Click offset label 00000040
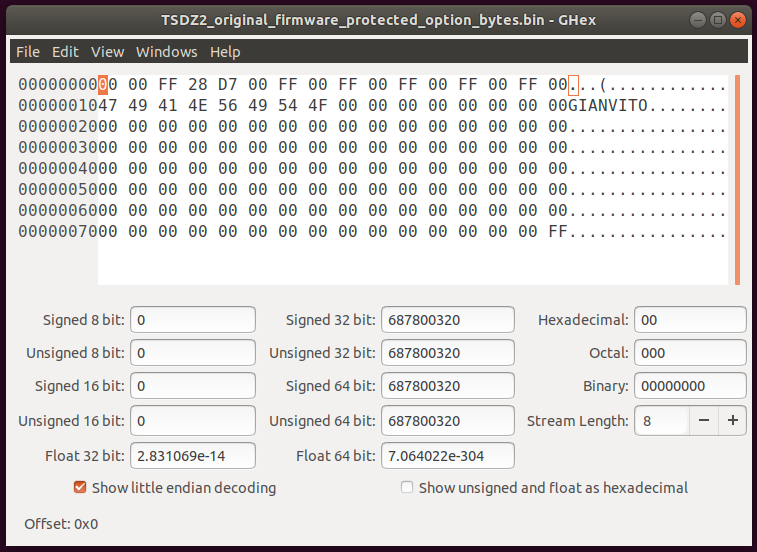This screenshot has width=757, height=552. (x=58, y=169)
